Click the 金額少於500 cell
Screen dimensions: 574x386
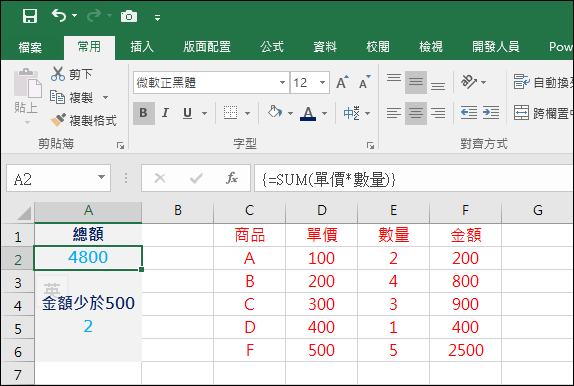(88, 304)
